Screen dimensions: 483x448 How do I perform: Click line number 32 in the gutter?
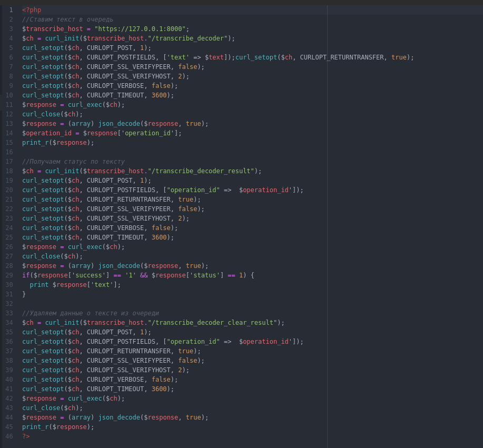click(x=9, y=304)
